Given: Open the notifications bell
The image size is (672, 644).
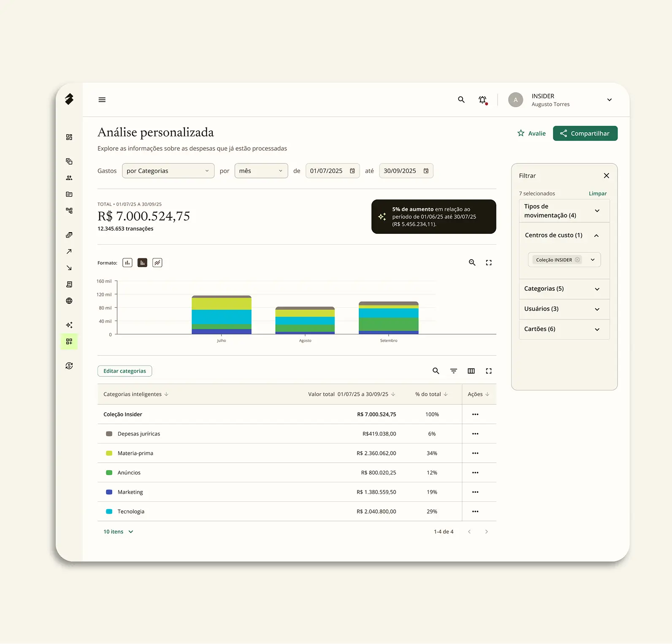Looking at the screenshot, I should pos(482,100).
